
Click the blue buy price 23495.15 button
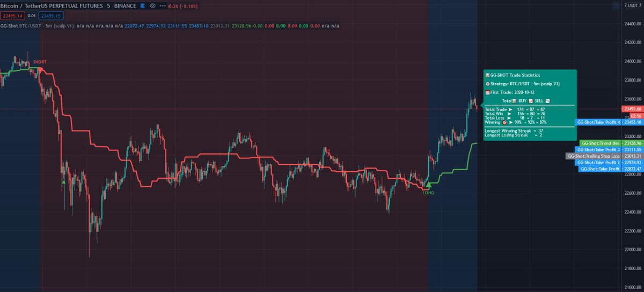click(52, 16)
